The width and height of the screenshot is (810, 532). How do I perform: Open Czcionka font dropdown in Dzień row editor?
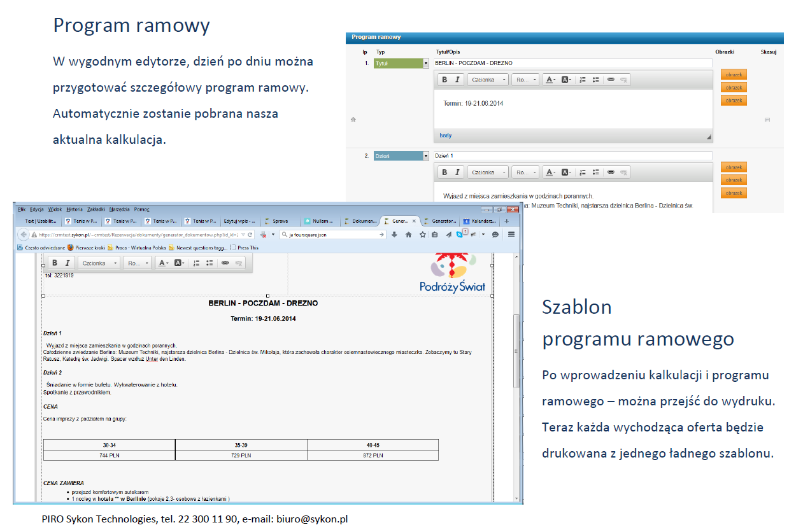[x=488, y=172]
